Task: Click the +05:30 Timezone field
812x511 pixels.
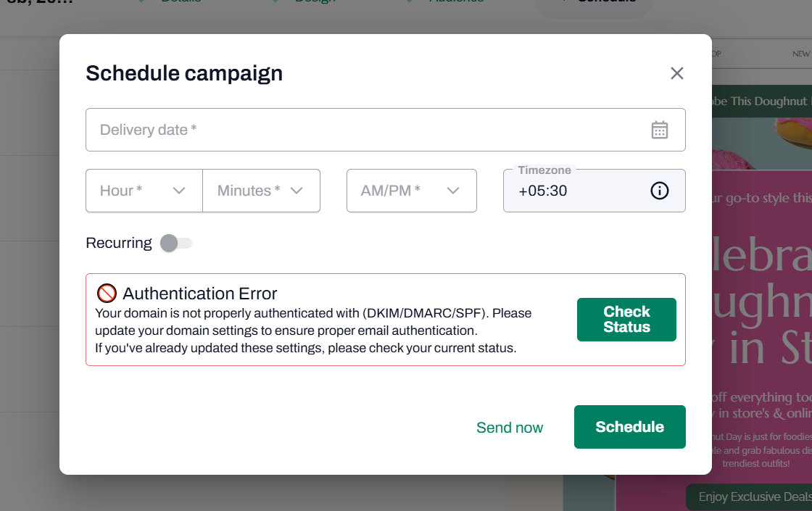Action: pyautogui.click(x=594, y=191)
